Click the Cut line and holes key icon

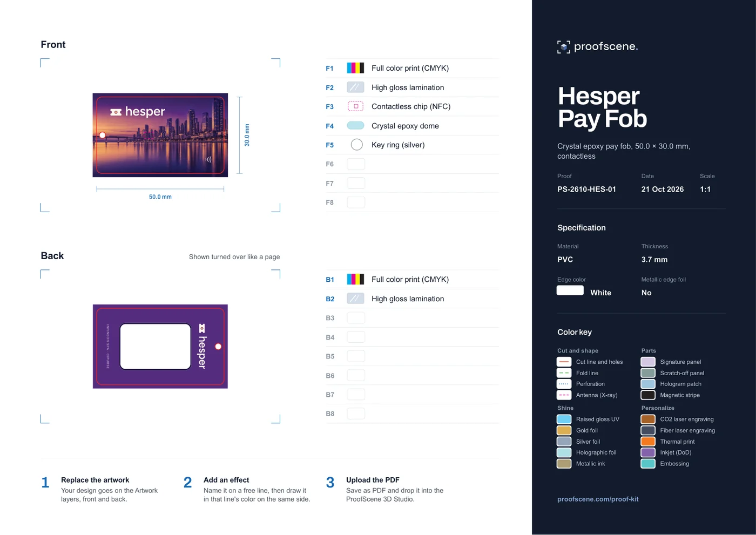tap(564, 362)
